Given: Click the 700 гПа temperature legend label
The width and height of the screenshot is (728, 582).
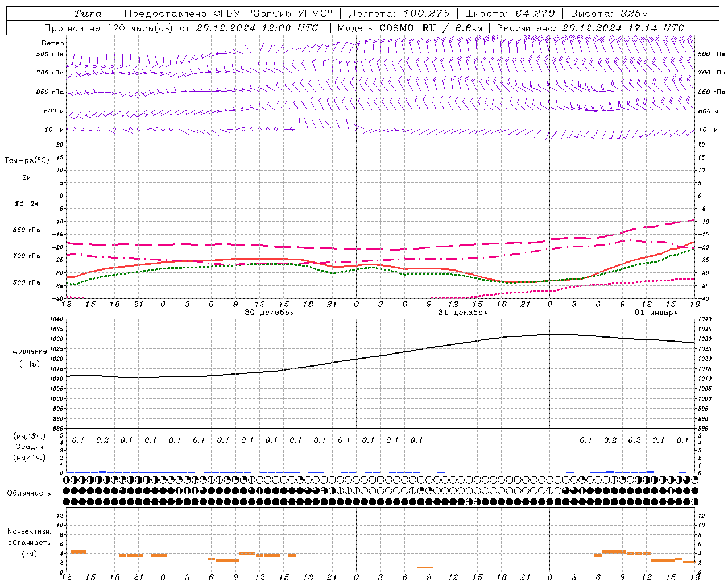Looking at the screenshot, I should [x=27, y=256].
